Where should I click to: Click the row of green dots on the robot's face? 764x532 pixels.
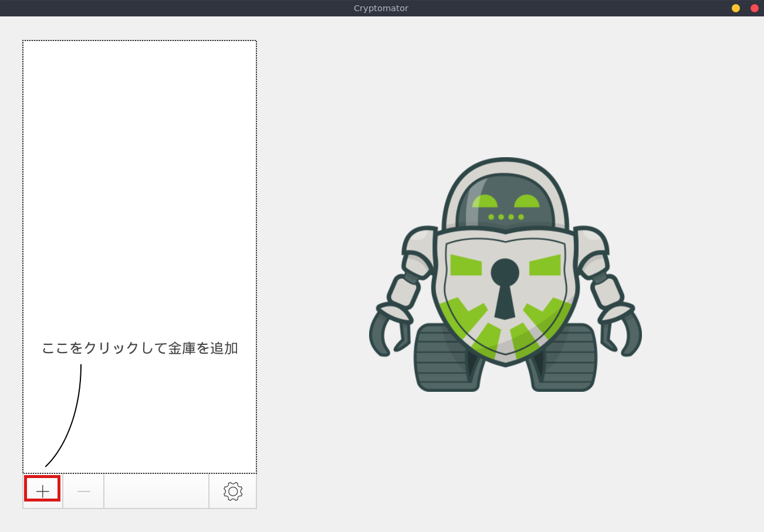506,217
